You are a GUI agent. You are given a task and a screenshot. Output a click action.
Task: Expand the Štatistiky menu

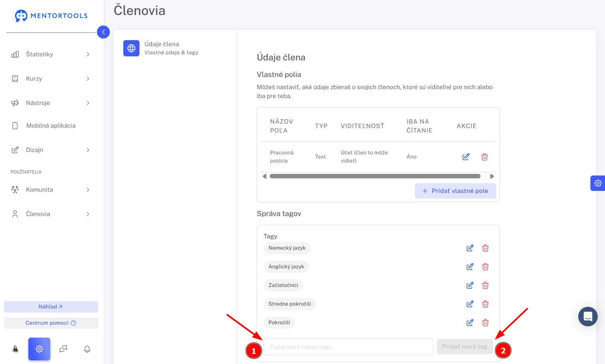(x=51, y=54)
